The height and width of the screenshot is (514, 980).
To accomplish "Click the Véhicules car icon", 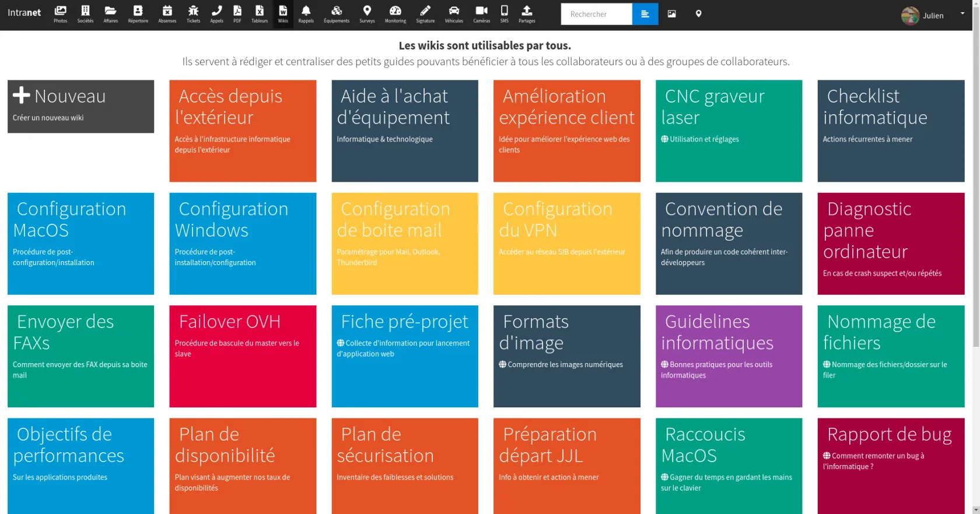I will tap(453, 14).
